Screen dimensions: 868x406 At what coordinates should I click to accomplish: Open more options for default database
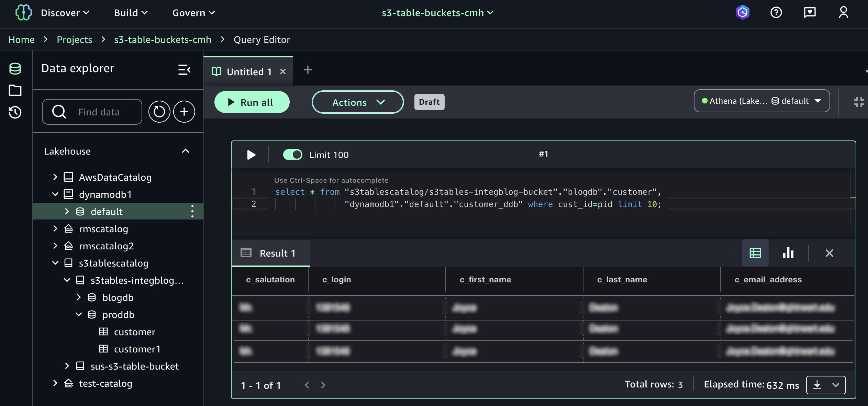pos(192,211)
